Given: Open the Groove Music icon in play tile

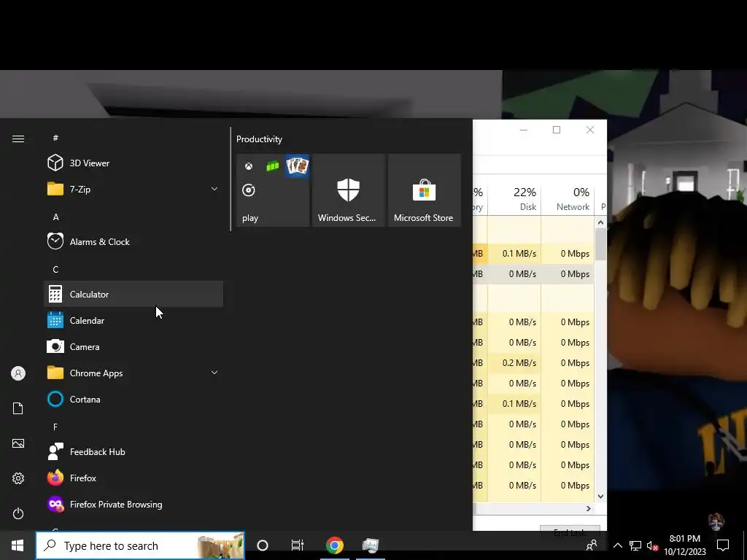Looking at the screenshot, I should click(x=249, y=190).
